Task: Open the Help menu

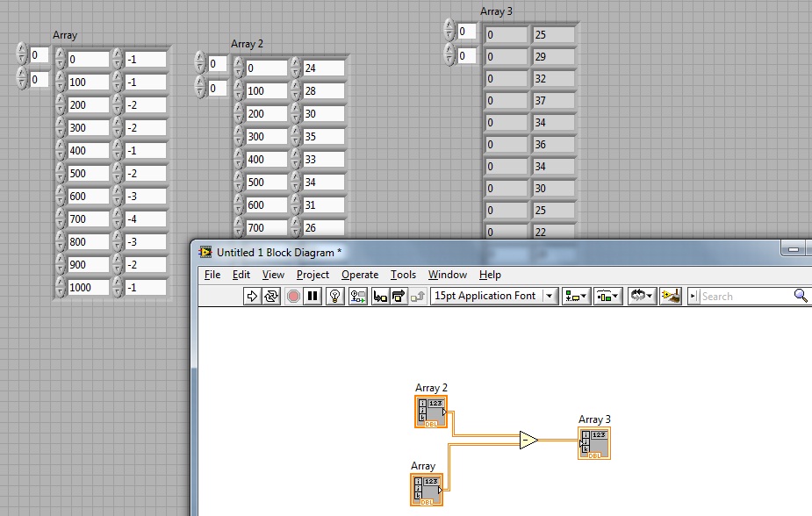Action: [x=490, y=275]
